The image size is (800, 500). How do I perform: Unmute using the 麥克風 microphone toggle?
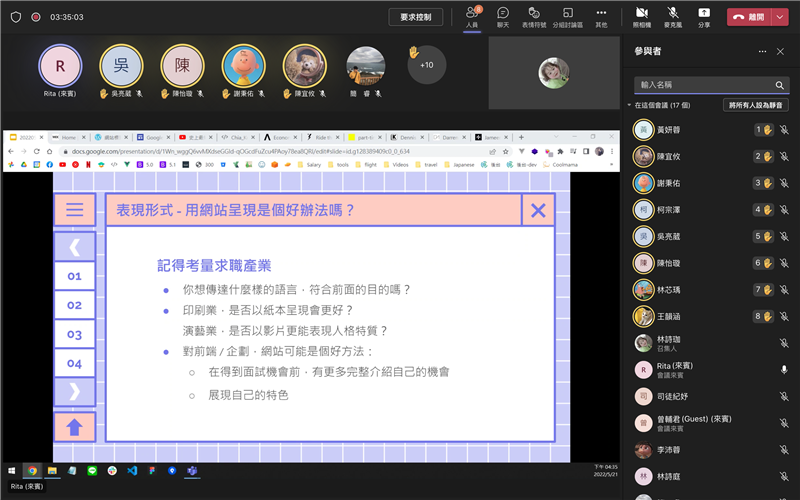(673, 15)
